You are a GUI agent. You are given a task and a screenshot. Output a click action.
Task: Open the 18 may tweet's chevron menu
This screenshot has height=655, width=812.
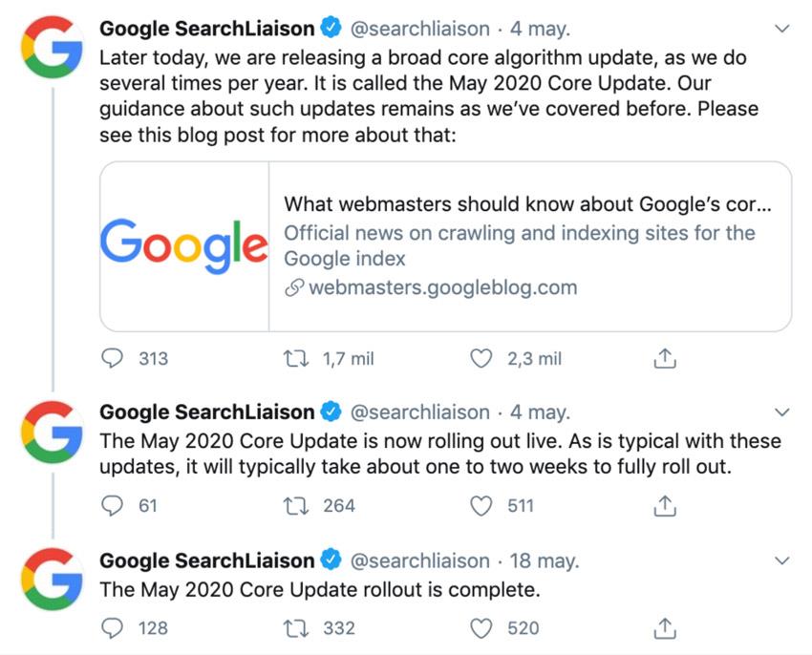[x=782, y=560]
